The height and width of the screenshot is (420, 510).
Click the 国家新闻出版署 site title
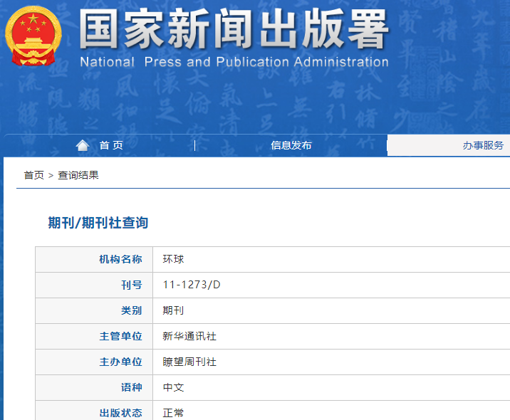pos(234,30)
